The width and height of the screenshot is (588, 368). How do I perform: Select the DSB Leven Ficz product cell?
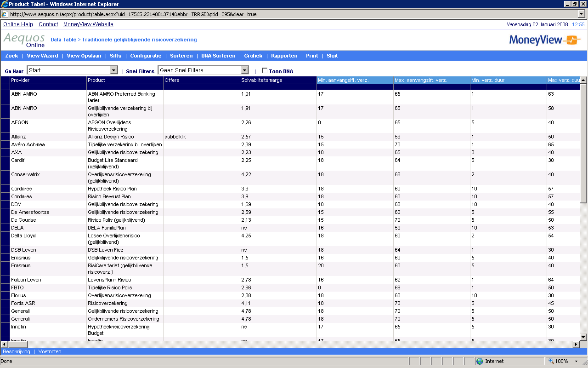pyautogui.click(x=124, y=250)
